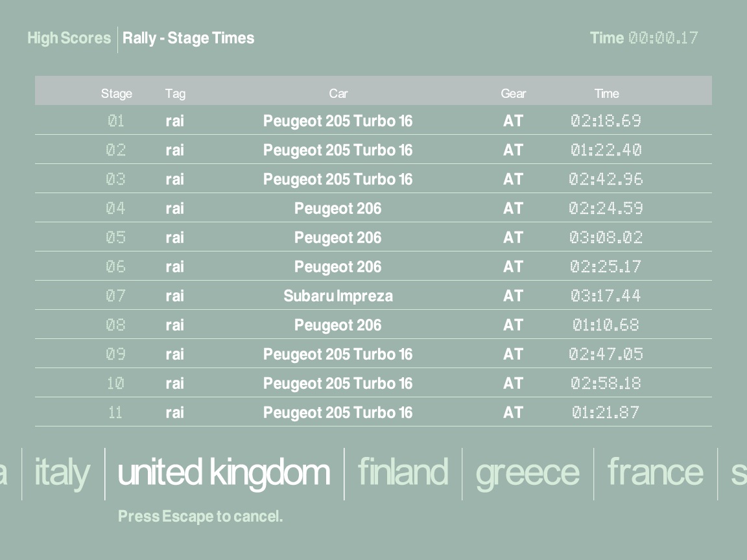Click the Stage column header
The height and width of the screenshot is (560, 747).
(117, 93)
